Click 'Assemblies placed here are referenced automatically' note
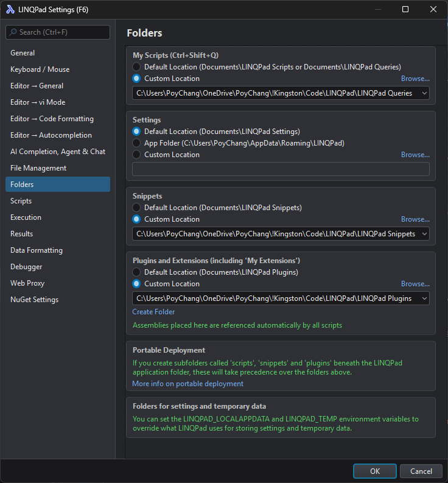 237,325
